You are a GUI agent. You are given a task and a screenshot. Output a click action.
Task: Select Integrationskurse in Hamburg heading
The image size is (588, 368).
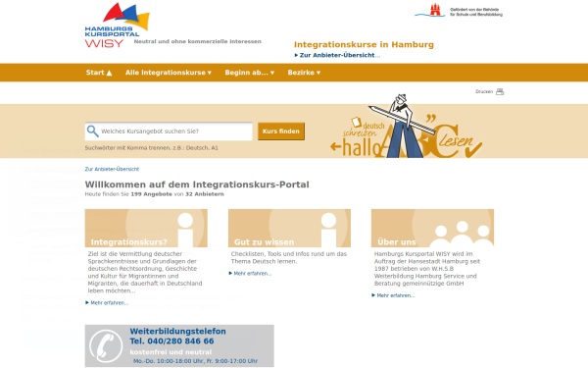click(x=364, y=45)
